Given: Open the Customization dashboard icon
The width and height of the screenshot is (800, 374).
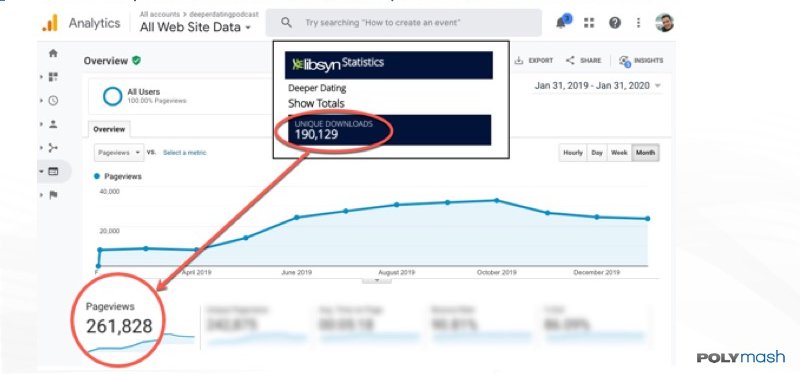Looking at the screenshot, I should click(53, 77).
